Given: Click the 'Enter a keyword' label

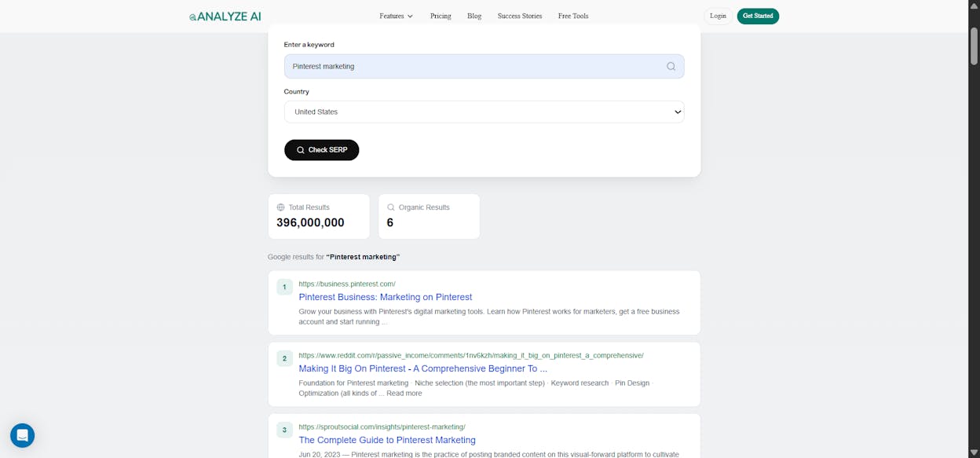Looking at the screenshot, I should click(x=309, y=45).
